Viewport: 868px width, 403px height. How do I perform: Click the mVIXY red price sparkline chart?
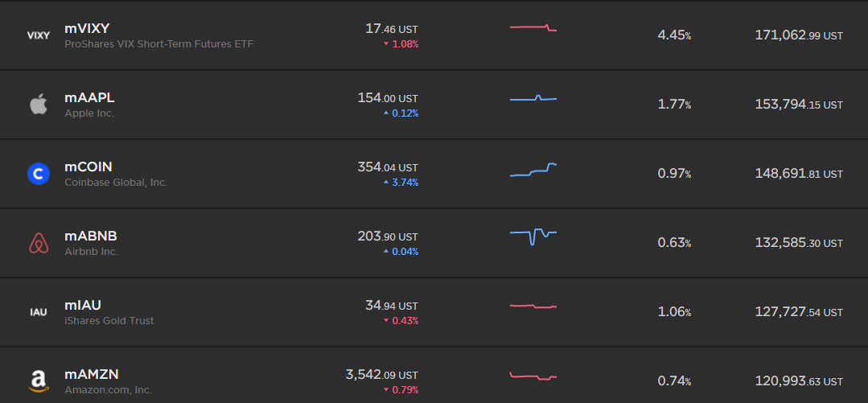coord(533,27)
